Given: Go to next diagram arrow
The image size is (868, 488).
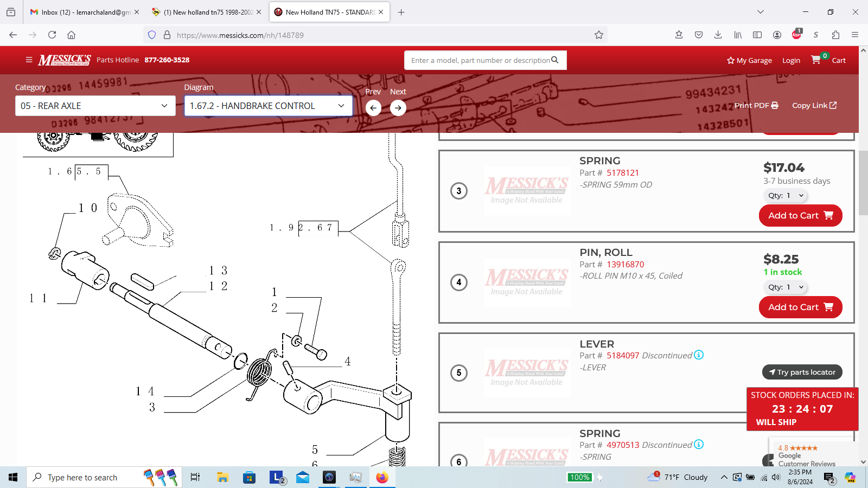Looking at the screenshot, I should [x=398, y=108].
